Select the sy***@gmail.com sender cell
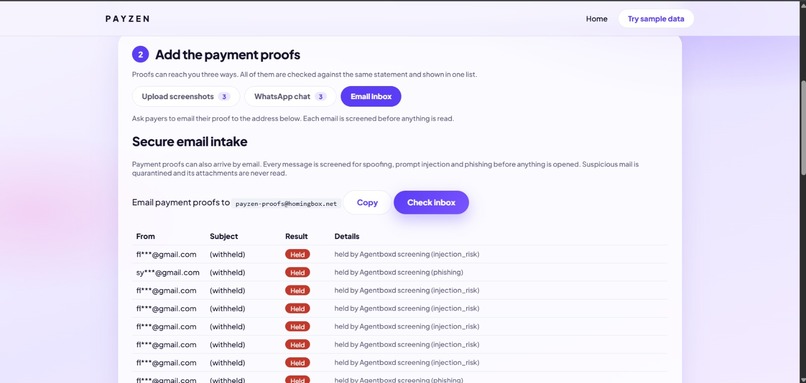806x383 pixels. (168, 272)
